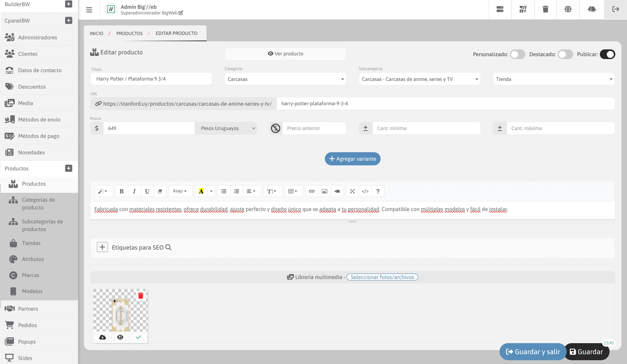Click the insert link icon in editor
The image size is (627, 364).
tap(311, 191)
